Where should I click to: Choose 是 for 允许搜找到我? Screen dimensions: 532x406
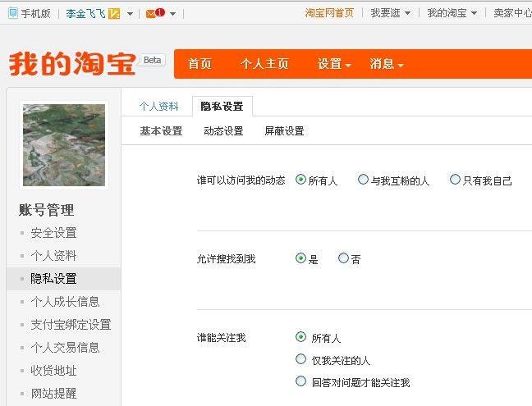click(300, 258)
